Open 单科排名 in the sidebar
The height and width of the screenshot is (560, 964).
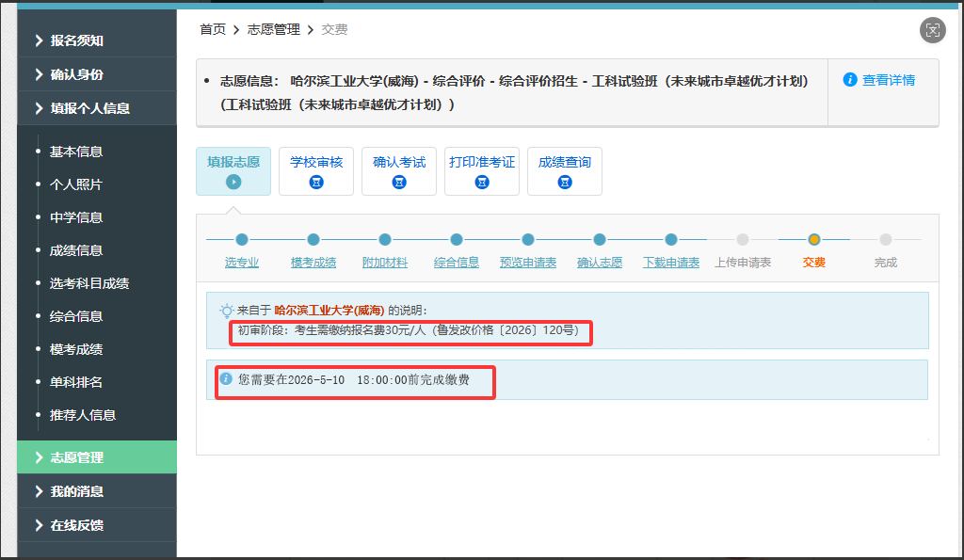click(x=75, y=382)
